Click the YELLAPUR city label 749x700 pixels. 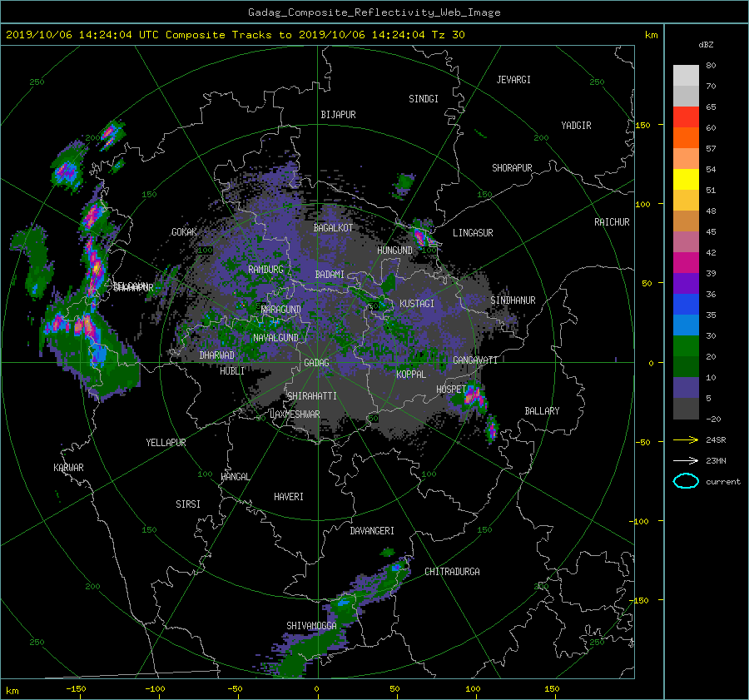166,443
